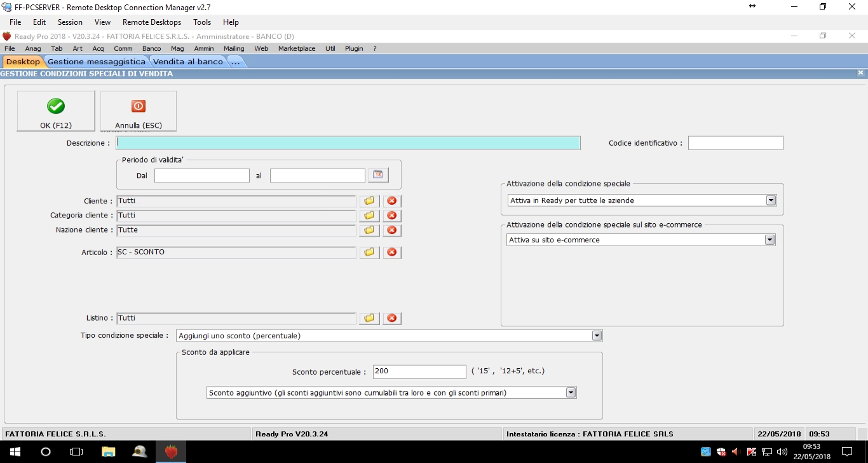Clear Listino field with red X
Screen dimensions: 868x463
(392, 318)
